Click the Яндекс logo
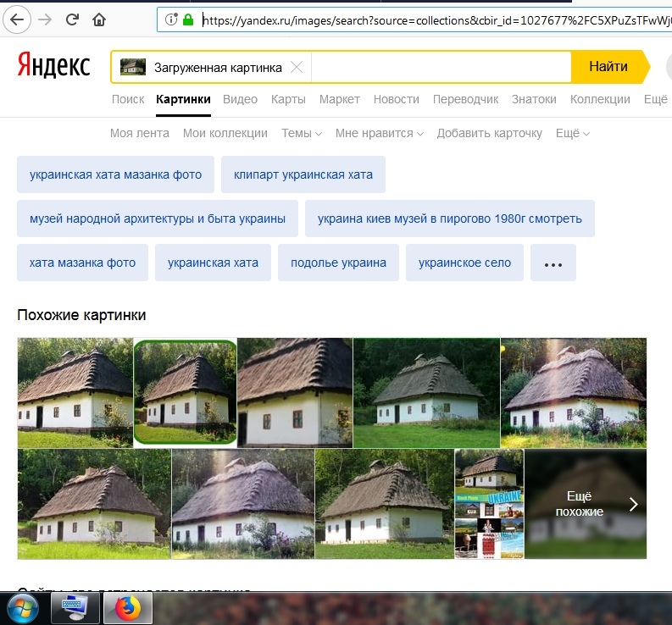 tap(53, 65)
